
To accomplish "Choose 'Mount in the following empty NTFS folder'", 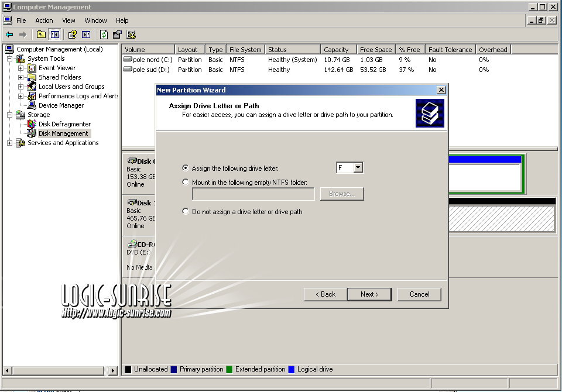I will tap(186, 182).
